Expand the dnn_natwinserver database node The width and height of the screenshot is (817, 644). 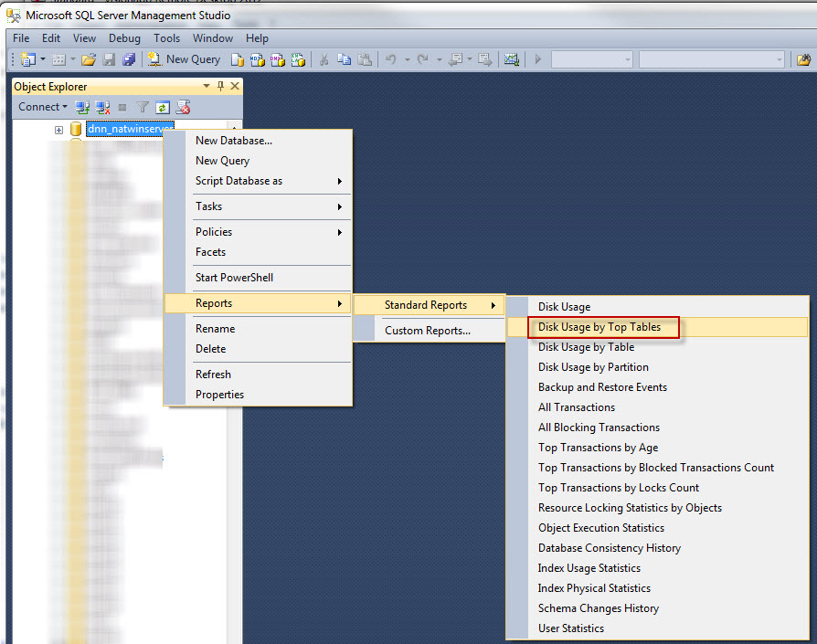coord(58,129)
